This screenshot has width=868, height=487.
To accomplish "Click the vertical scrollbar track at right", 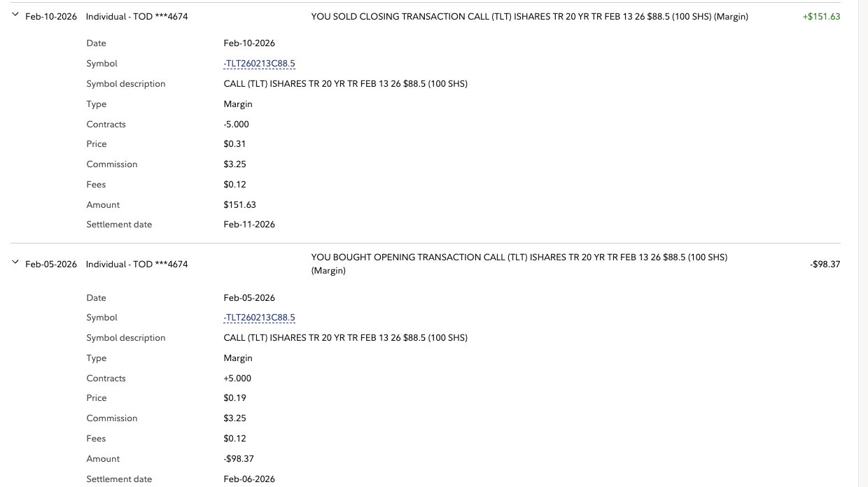I will (862, 243).
